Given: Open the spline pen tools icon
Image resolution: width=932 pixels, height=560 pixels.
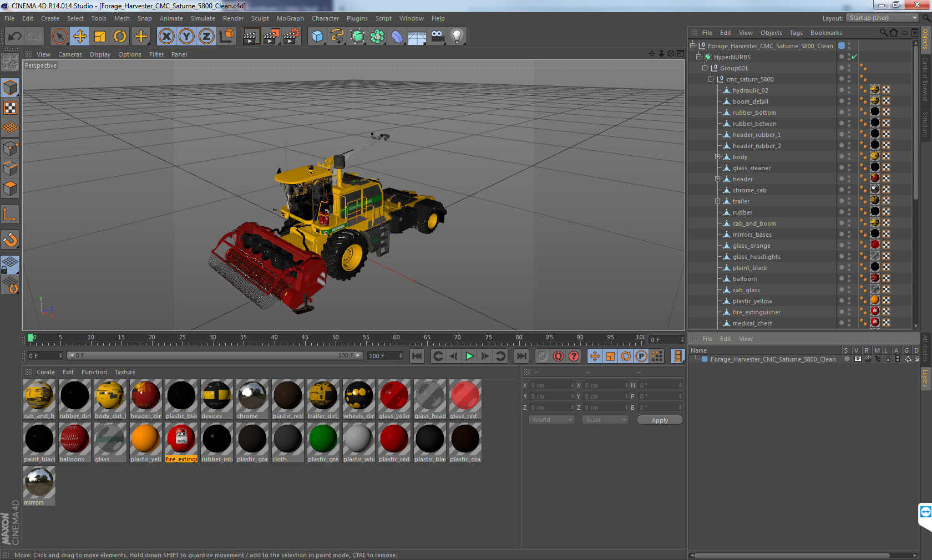Looking at the screenshot, I should click(337, 37).
